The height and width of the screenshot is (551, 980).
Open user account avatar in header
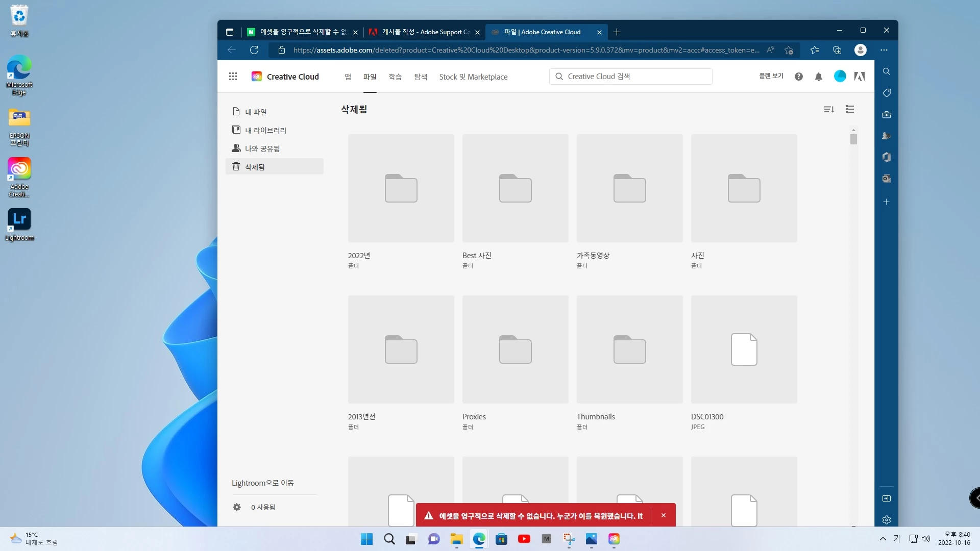pos(840,77)
